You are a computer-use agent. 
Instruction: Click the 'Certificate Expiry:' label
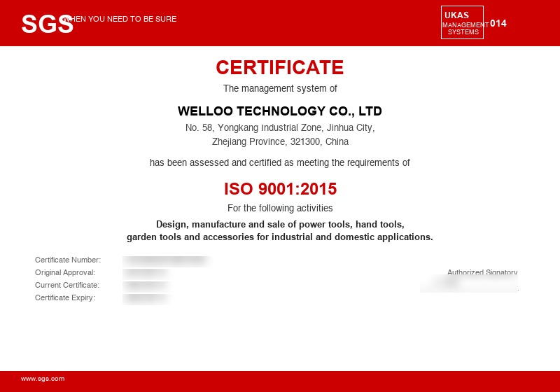coord(65,297)
